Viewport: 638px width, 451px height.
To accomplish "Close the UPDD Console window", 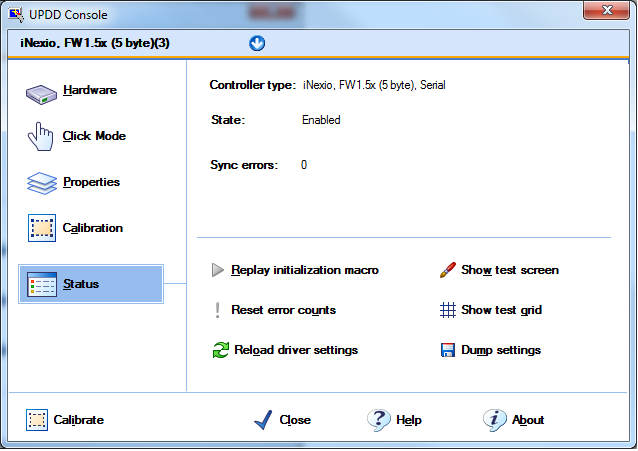I will point(606,10).
